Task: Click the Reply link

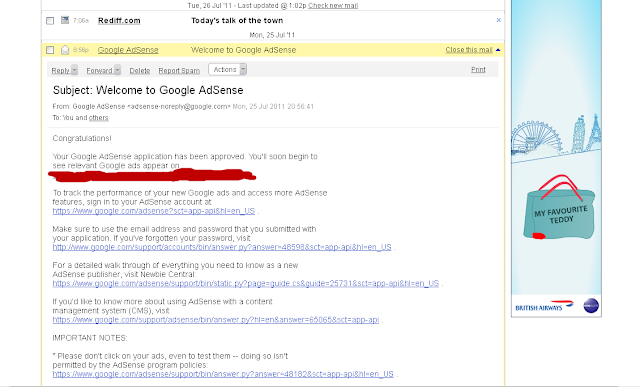Action: [60, 71]
